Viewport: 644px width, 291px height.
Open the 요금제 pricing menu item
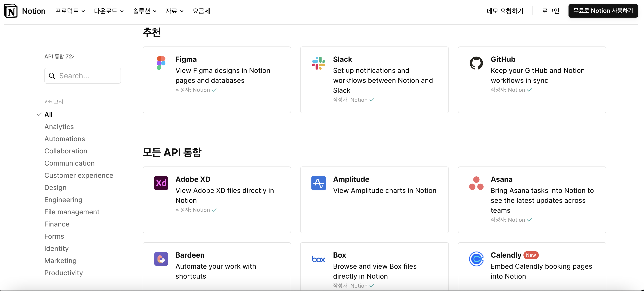pos(201,11)
